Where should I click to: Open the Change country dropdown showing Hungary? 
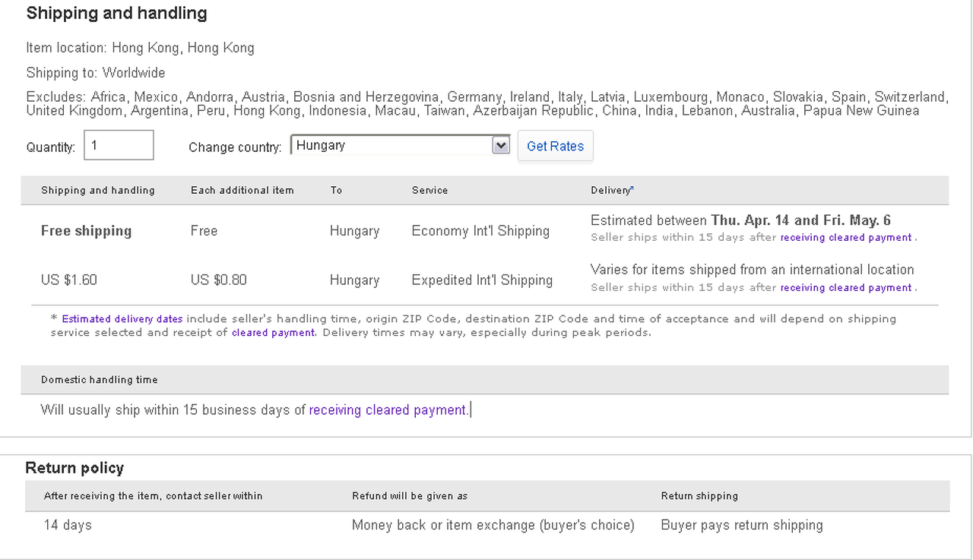[x=391, y=145]
